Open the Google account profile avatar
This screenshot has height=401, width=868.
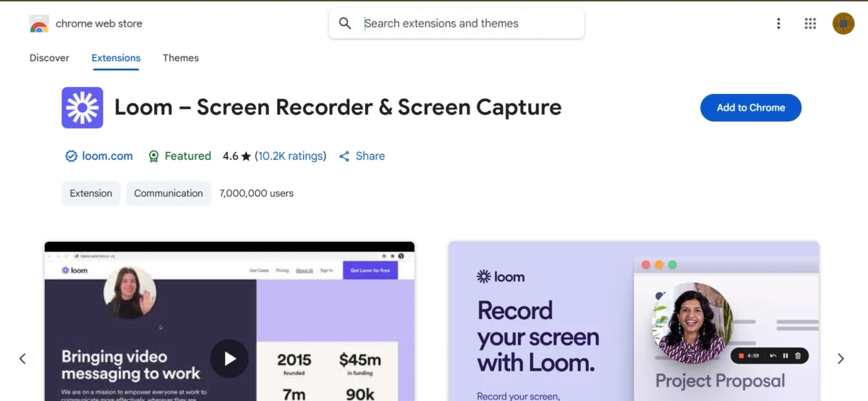point(843,23)
